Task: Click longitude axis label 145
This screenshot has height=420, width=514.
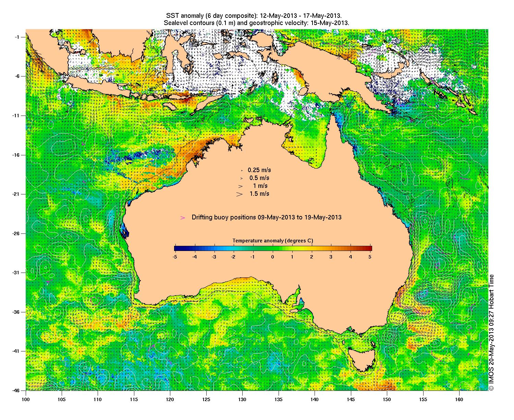Action: click(351, 399)
